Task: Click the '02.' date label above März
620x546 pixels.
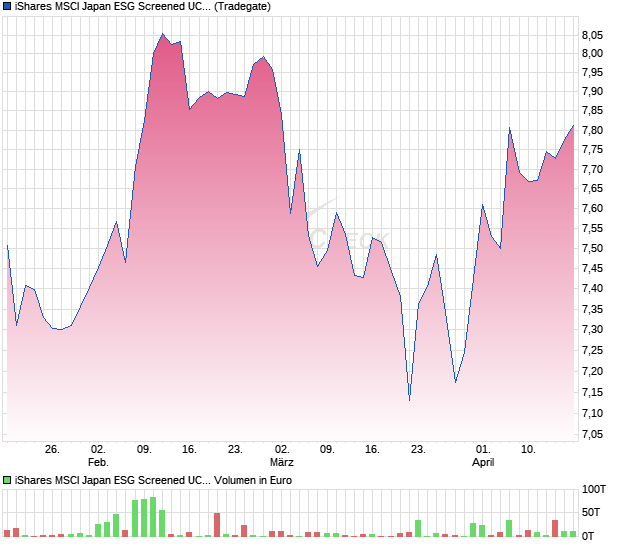Action: tap(282, 450)
